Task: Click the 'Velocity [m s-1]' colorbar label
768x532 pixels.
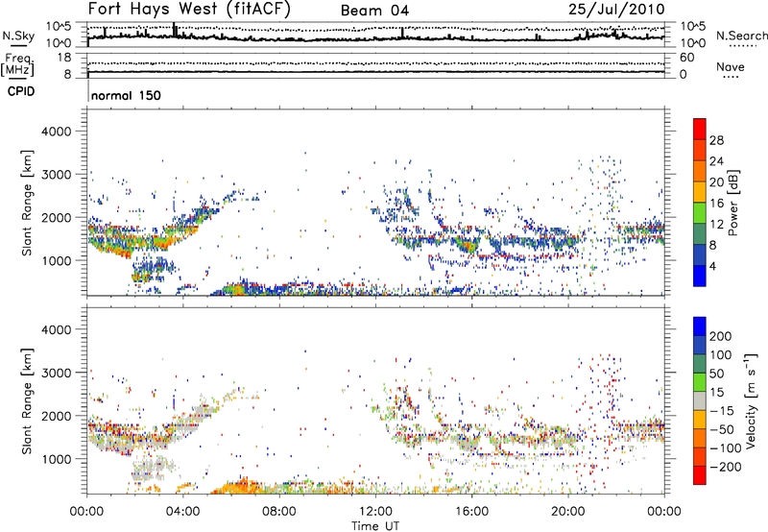Action: pos(751,400)
